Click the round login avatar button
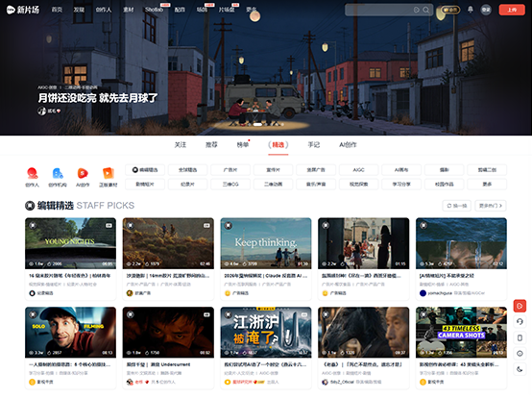Screen dimensions: 532x399 486,10
